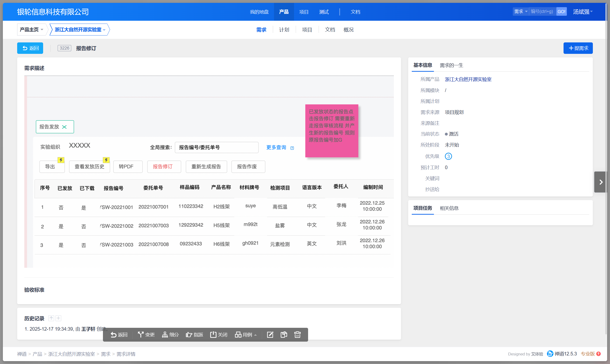This screenshot has height=364, width=610.
Task: Click the 变更 change icon button
Action: (x=146, y=334)
